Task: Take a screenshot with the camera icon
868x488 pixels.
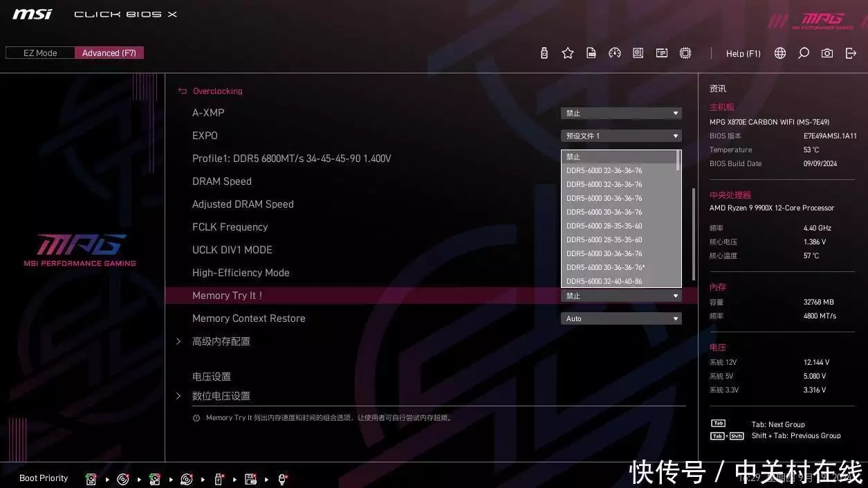Action: [827, 53]
